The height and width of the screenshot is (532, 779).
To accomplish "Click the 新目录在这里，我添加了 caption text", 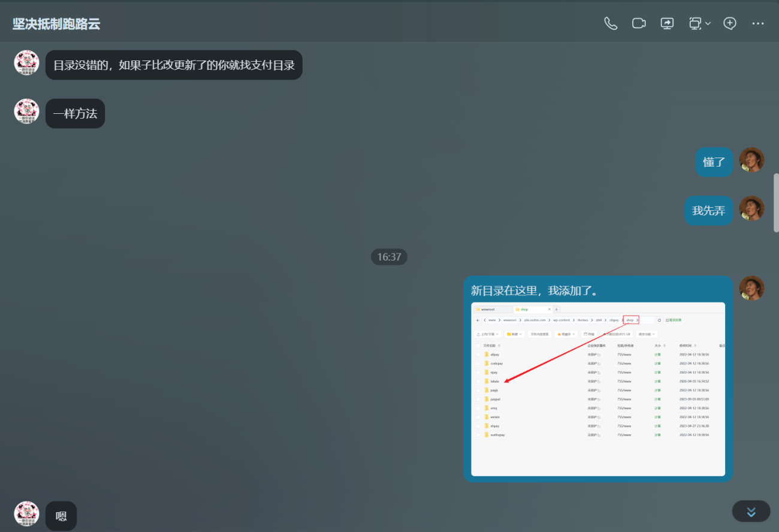I will (535, 291).
